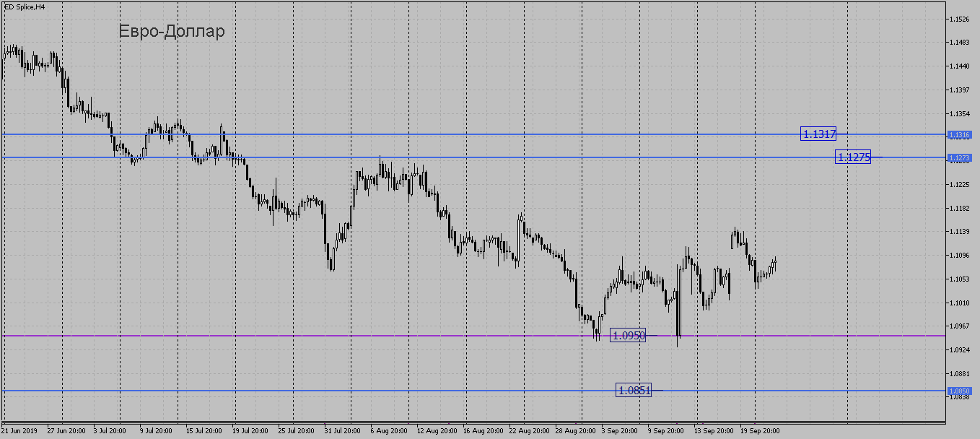980x439 pixels.
Task: Click the '21 Jun 2019' date on time axis
Action: [x=19, y=431]
